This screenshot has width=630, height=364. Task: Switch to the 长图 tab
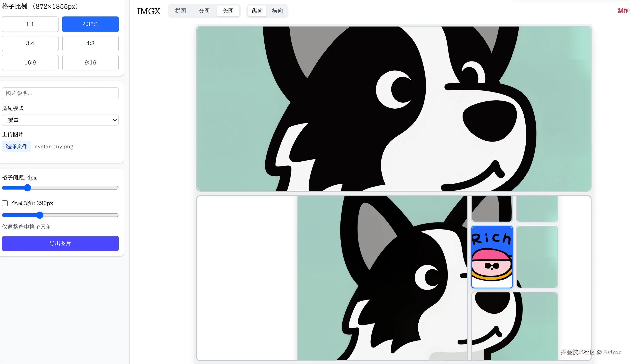pyautogui.click(x=228, y=11)
